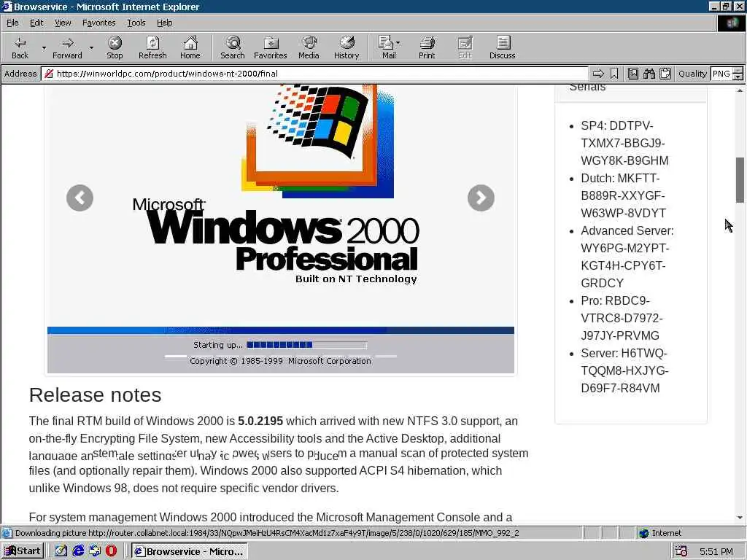747x560 pixels.
Task: Open the Favorites menu
Action: [x=98, y=23]
